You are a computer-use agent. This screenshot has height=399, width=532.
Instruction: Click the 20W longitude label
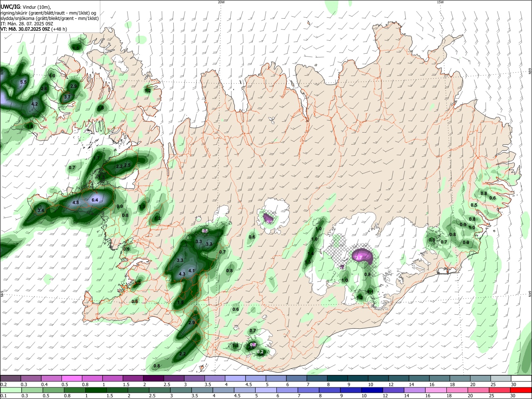[x=221, y=2]
